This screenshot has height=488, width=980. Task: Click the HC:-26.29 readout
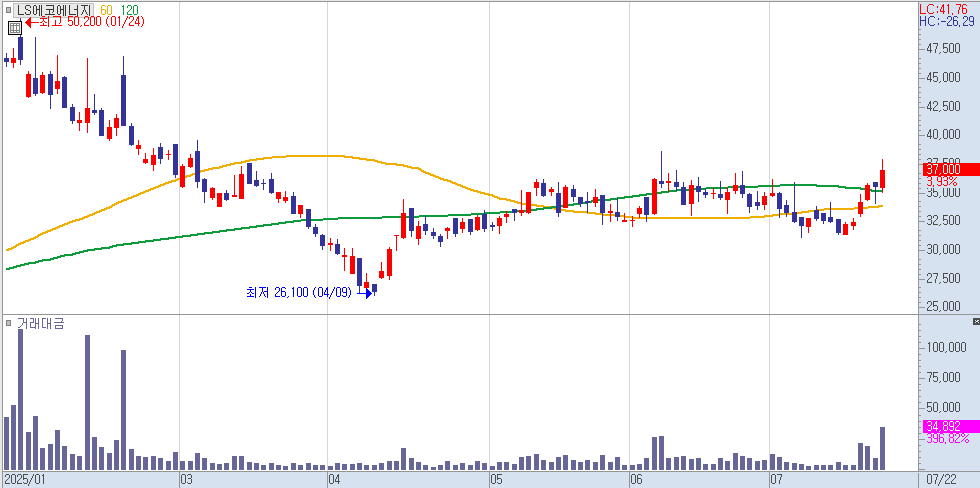click(x=947, y=21)
